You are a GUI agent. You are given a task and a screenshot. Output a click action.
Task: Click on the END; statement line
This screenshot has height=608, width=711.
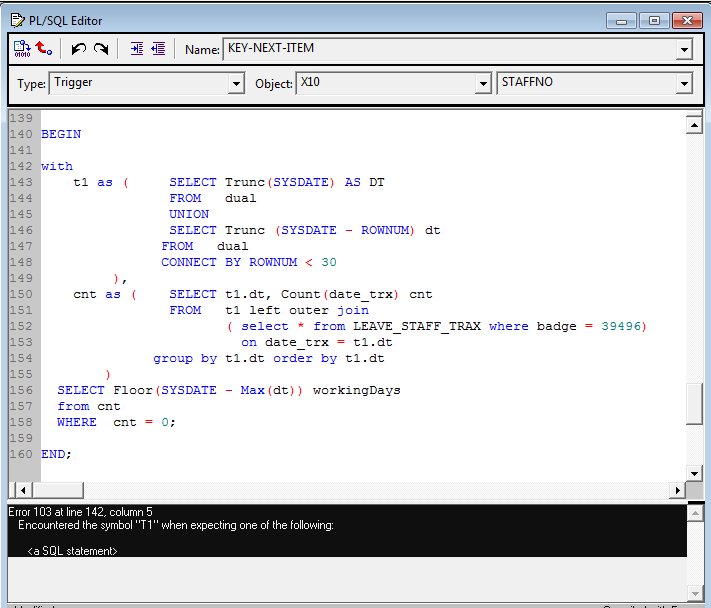[56, 454]
